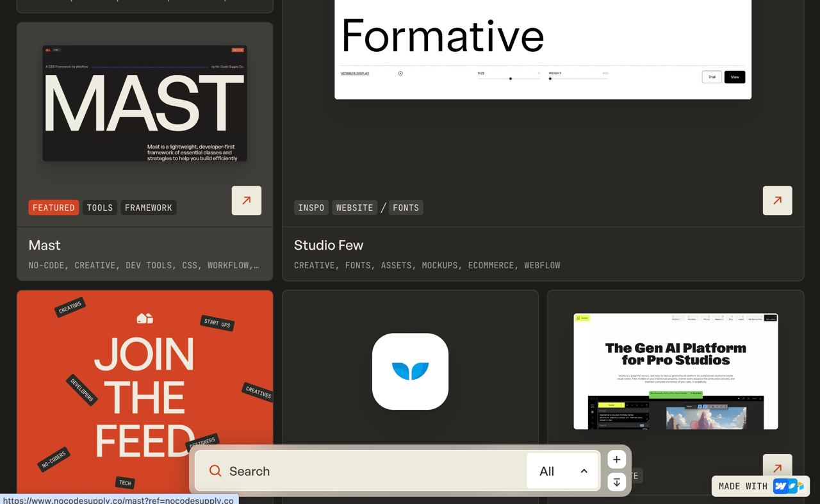Click the blue butterfly app icon
Image resolution: width=820 pixels, height=504 pixels.
pyautogui.click(x=410, y=371)
